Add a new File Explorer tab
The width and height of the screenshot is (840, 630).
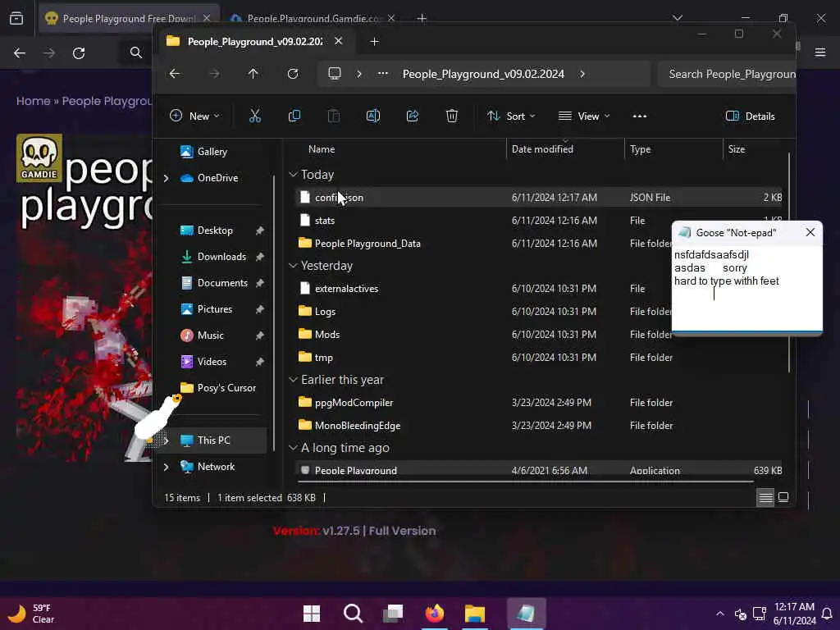374,41
